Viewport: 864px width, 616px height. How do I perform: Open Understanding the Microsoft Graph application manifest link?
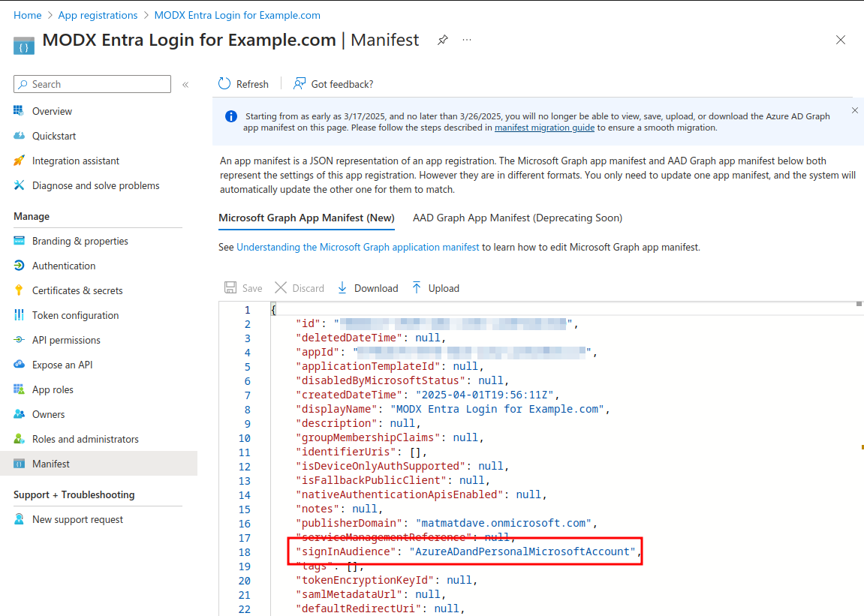(x=357, y=248)
